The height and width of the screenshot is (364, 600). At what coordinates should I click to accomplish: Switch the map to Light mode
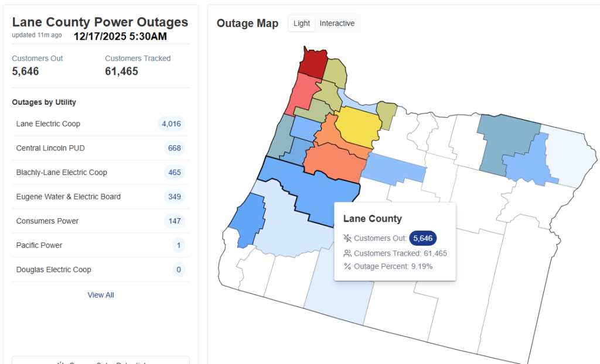point(302,23)
